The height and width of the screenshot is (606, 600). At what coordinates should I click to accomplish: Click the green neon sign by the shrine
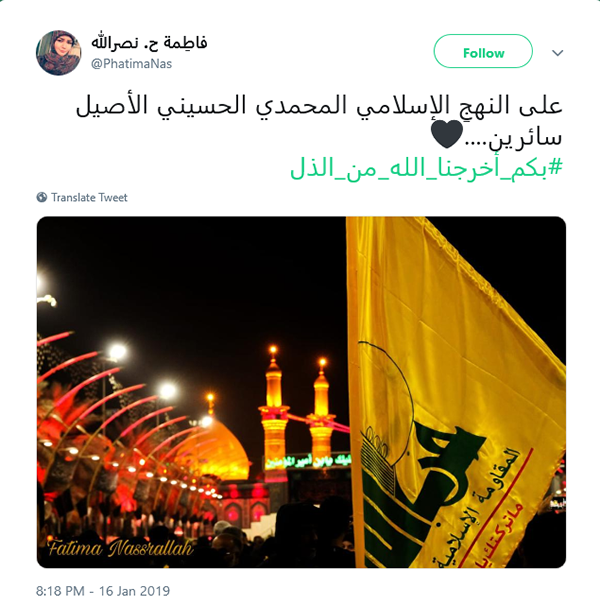[307, 461]
